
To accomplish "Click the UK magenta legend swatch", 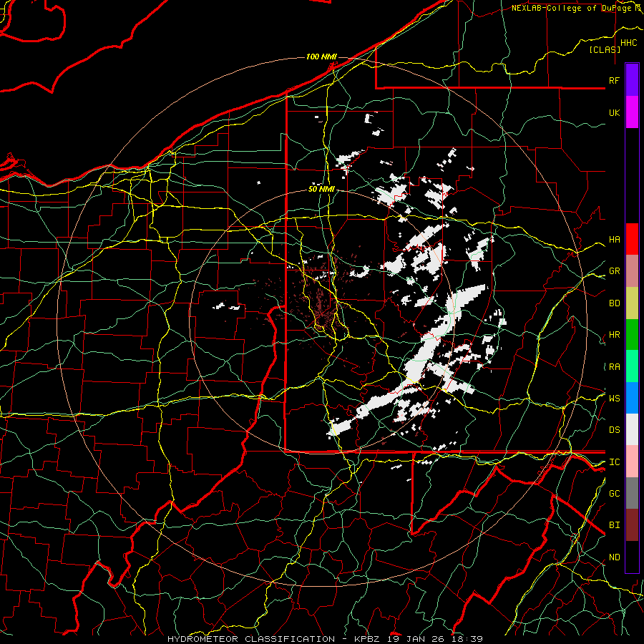I will (x=632, y=112).
